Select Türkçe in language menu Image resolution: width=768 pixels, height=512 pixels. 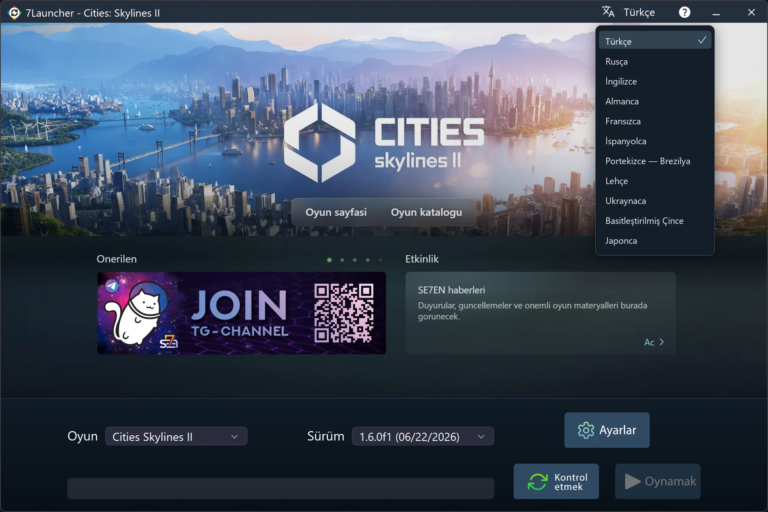pos(655,41)
